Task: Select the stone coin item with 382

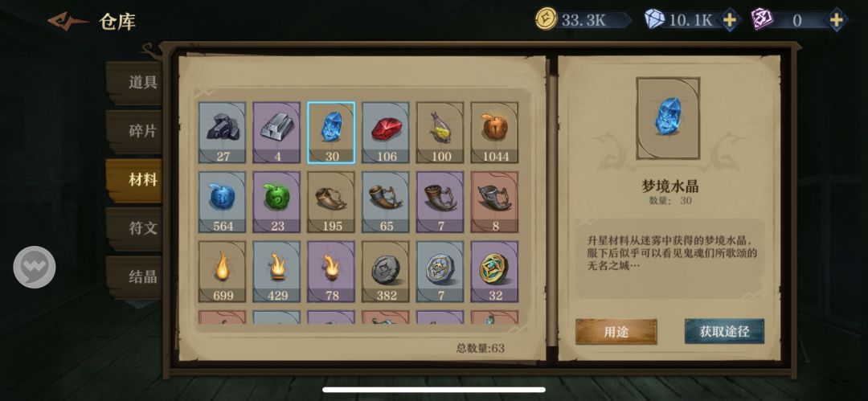Action: [386, 272]
